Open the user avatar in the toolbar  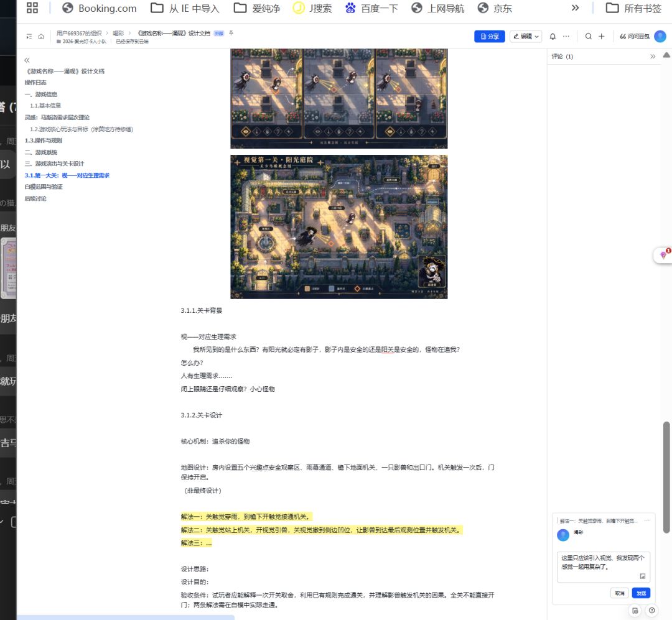coord(660,37)
